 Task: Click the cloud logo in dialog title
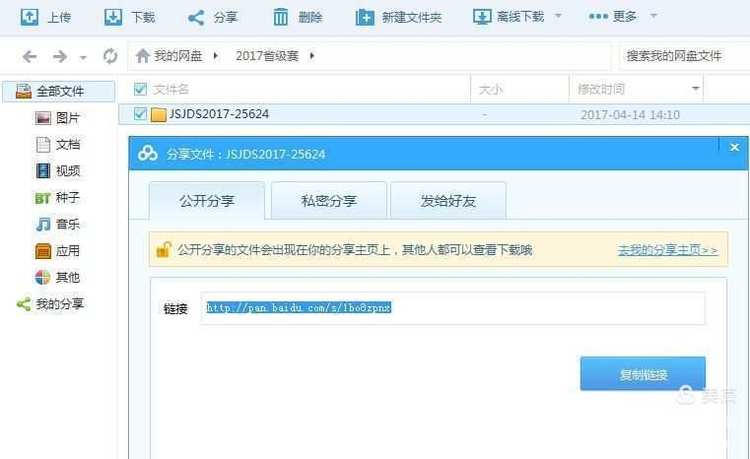[147, 153]
